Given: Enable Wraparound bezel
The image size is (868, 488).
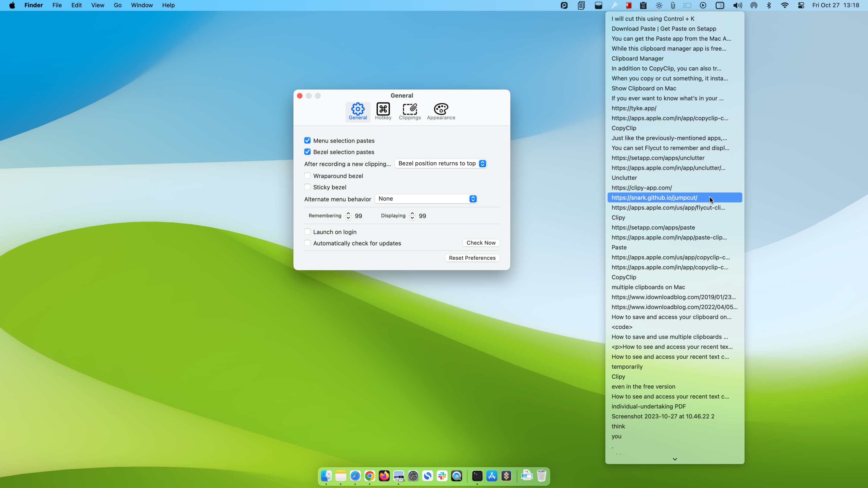Looking at the screenshot, I should (x=307, y=175).
